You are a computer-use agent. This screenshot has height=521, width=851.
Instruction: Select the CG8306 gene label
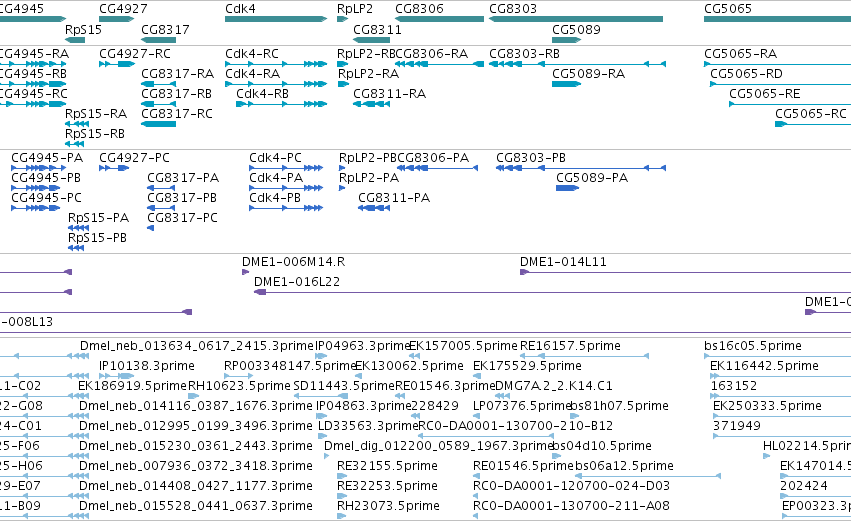pyautogui.click(x=419, y=9)
